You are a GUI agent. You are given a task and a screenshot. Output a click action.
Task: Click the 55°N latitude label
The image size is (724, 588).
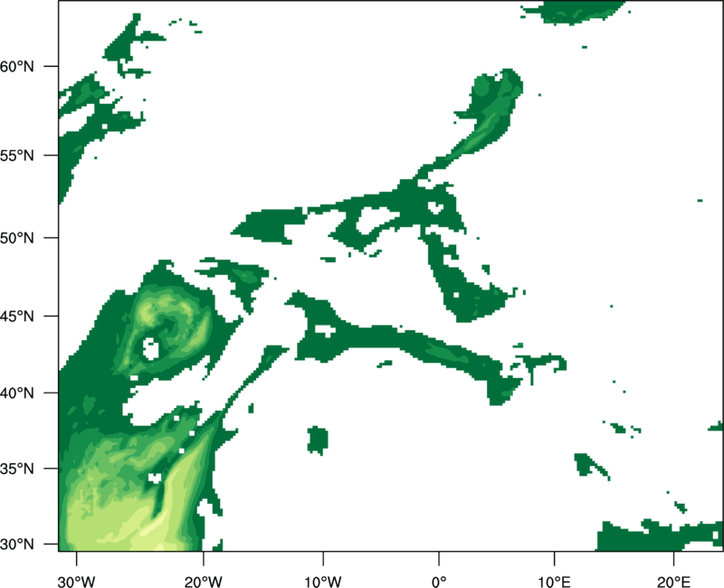coord(17,156)
